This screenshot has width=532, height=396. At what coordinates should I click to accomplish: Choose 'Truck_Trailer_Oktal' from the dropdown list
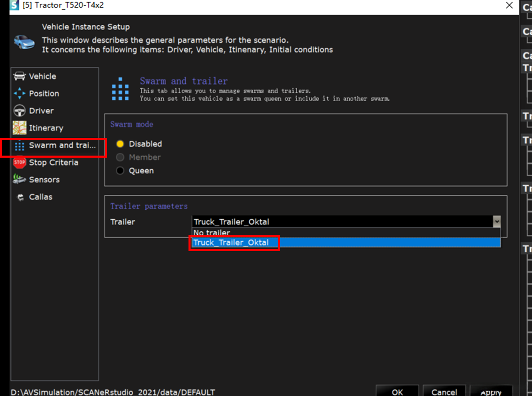click(x=346, y=242)
